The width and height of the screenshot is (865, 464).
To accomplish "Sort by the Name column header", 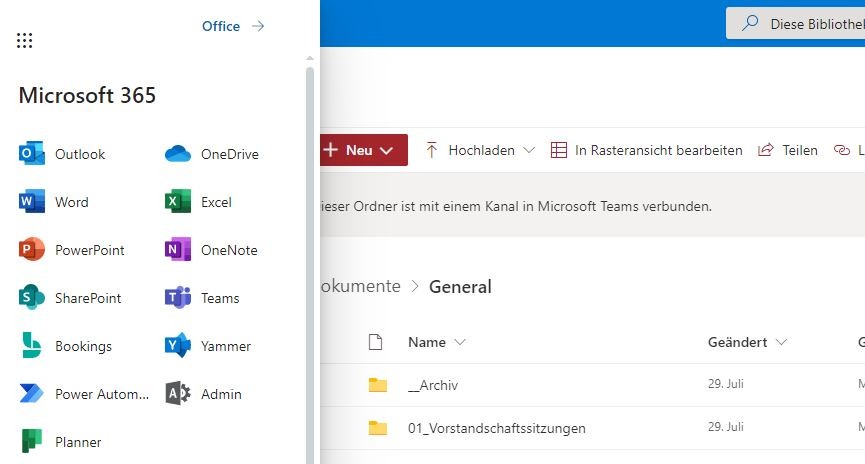I will tap(427, 342).
